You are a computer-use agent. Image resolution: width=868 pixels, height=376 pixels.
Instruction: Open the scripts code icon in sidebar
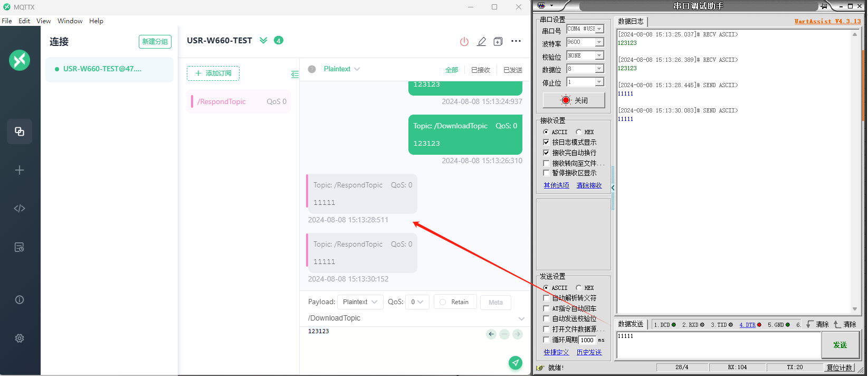click(x=20, y=209)
